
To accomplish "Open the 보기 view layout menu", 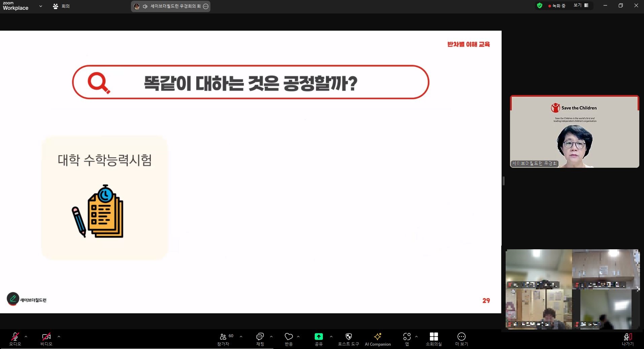I will [581, 5].
